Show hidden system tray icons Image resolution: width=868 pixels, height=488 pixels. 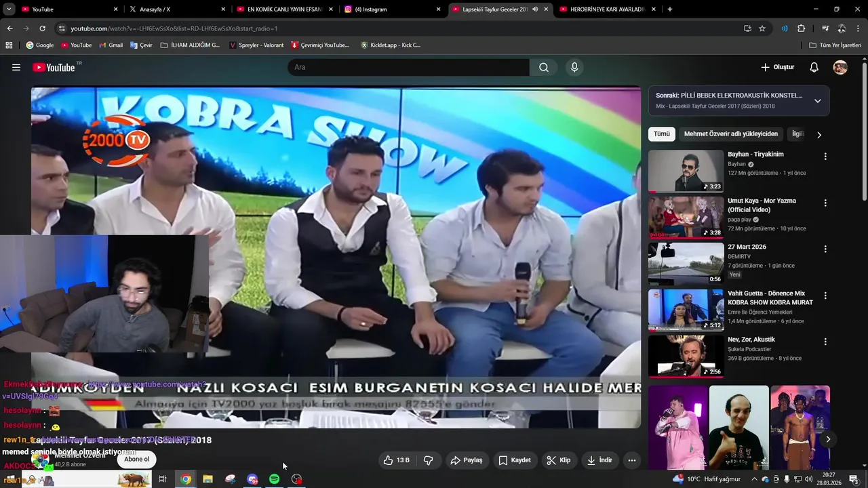(754, 479)
